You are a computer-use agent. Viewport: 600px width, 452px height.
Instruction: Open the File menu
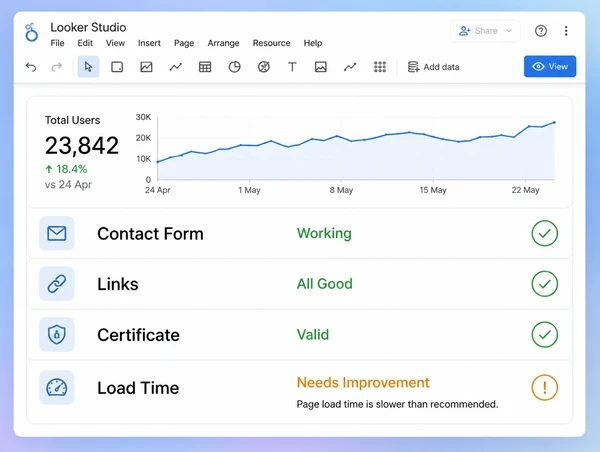tap(57, 43)
